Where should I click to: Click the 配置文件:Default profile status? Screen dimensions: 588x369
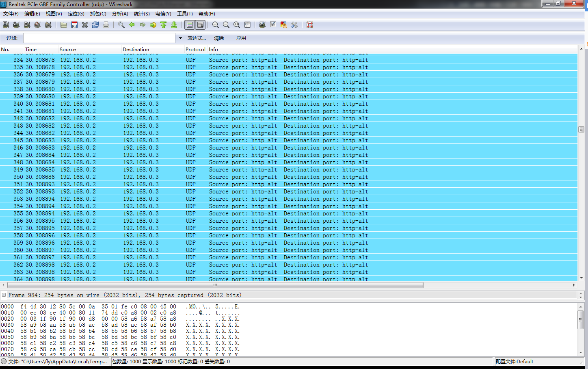514,361
